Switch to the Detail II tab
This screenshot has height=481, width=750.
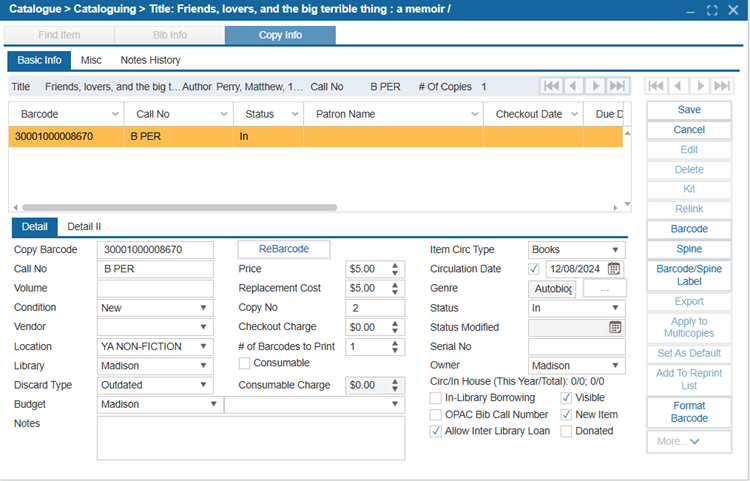click(x=84, y=227)
